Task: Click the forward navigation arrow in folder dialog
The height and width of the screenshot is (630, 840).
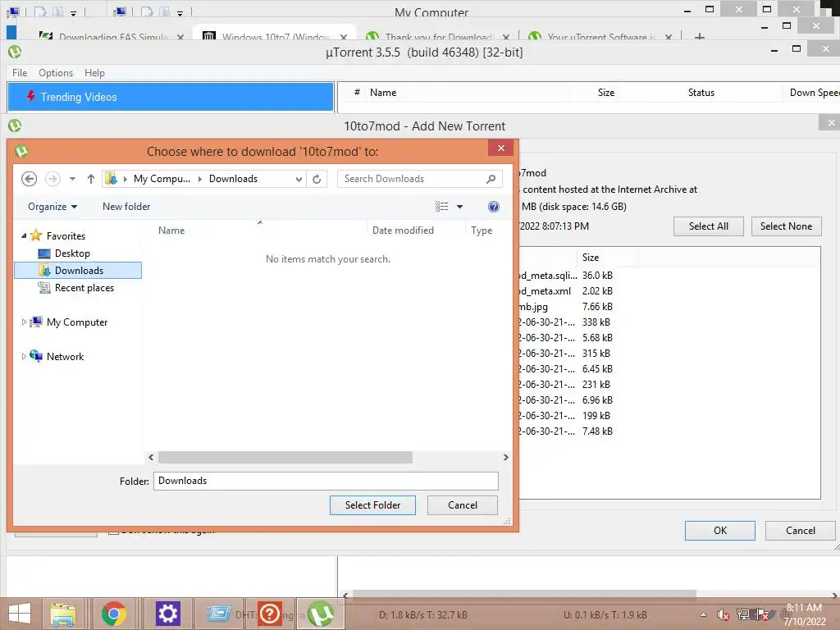Action: point(52,179)
